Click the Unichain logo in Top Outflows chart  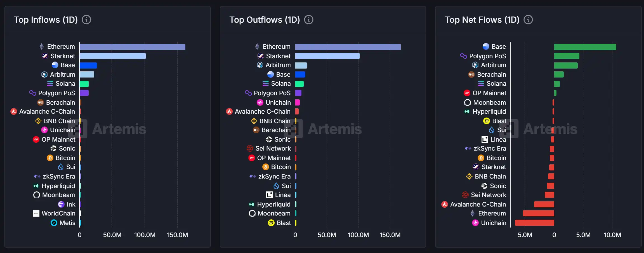(x=260, y=102)
